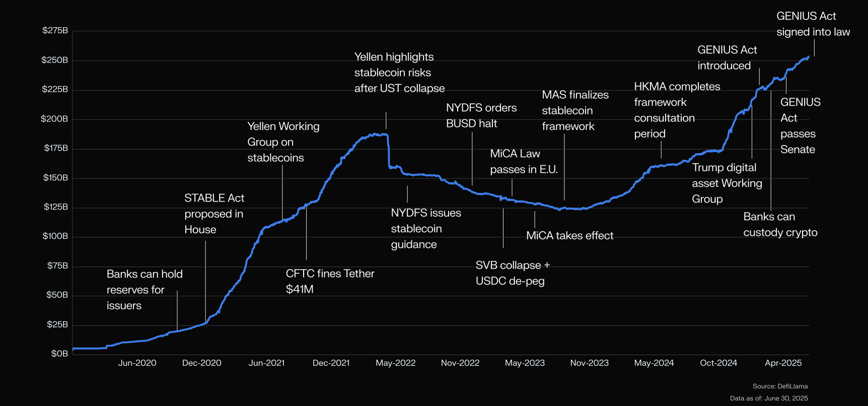868x406 pixels.
Task: Select the HKMA completes framework consultation label
Action: pyautogui.click(x=677, y=110)
